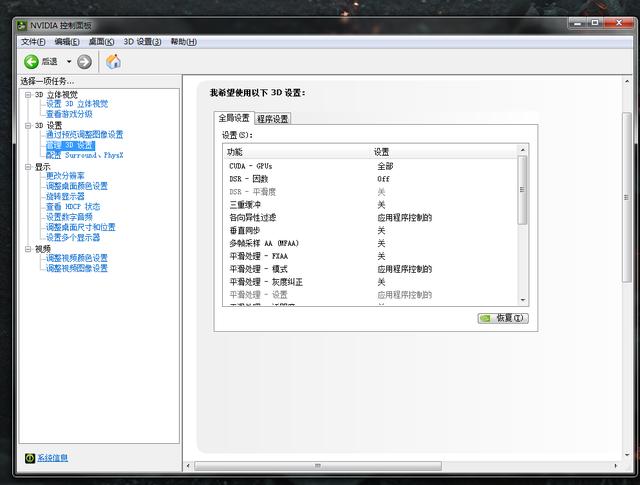
Task: Click the main pane horizontal scrollbar thumb
Action: [x=318, y=465]
